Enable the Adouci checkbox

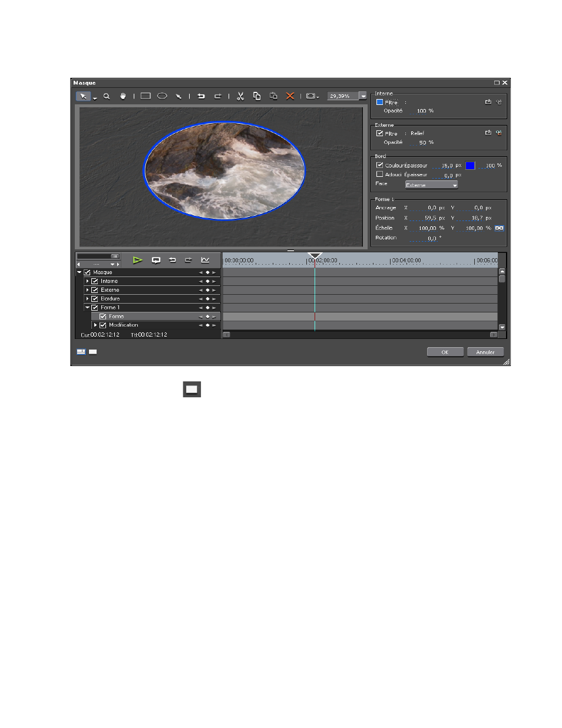point(379,174)
